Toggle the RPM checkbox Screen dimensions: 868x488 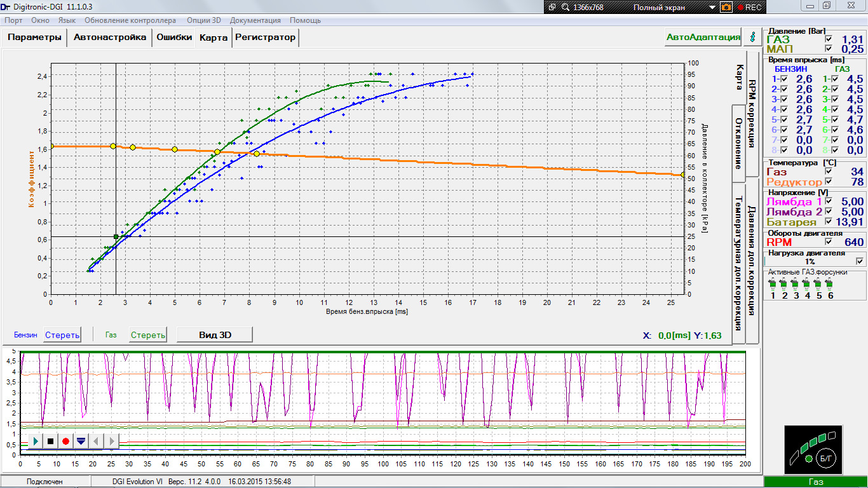(x=828, y=242)
